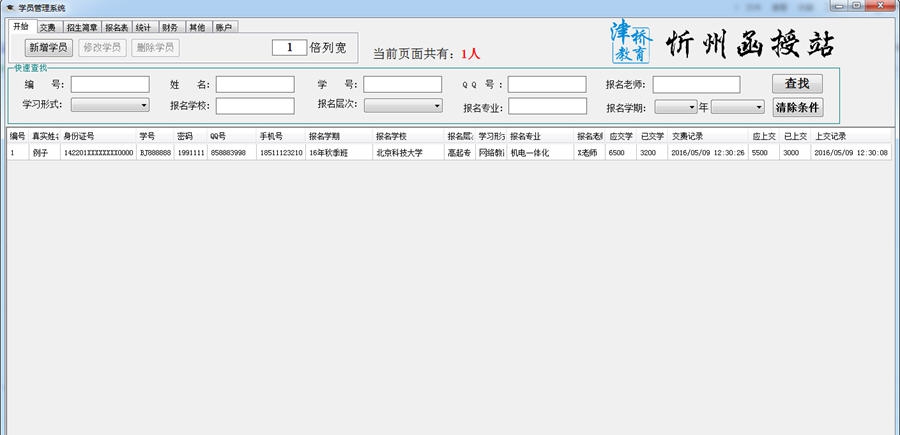Screen dimensions: 900x435
Task: Click the 查找 search button
Action: 797,84
